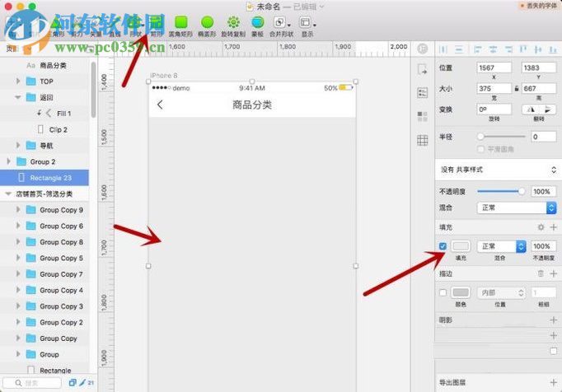Align selected layers to bottom edge
Screen dimensions: 562x392
553,49
